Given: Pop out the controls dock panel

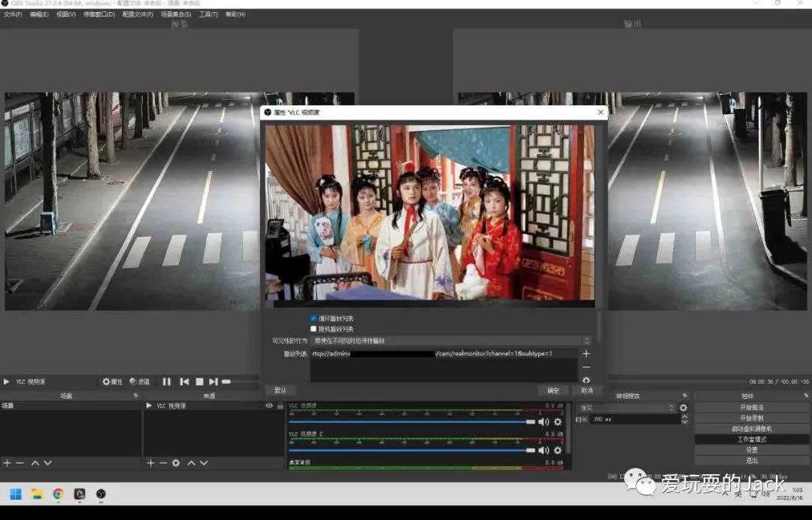Looking at the screenshot, I should coord(806,396).
